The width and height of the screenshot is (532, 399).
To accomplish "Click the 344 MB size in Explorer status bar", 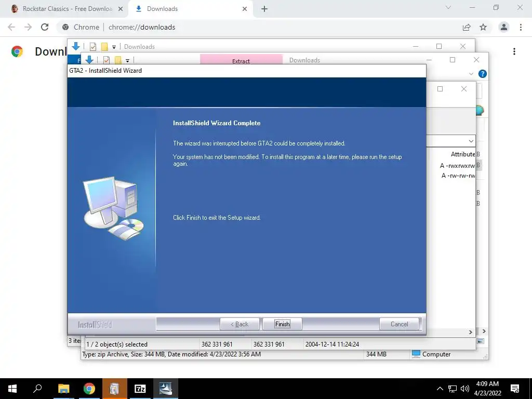I will point(376,354).
